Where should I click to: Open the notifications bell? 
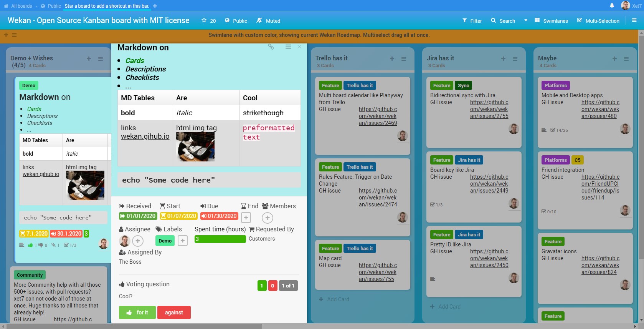click(612, 5)
